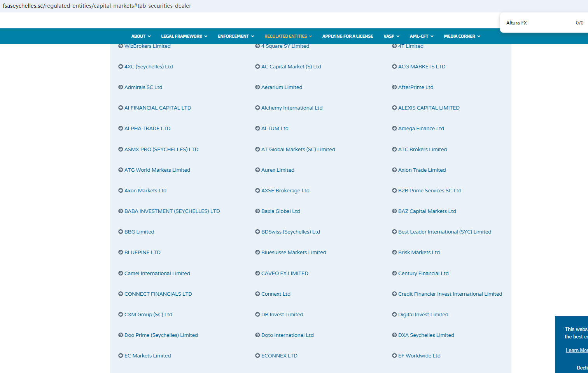Select DXA Seychelles Limited link

(426, 335)
